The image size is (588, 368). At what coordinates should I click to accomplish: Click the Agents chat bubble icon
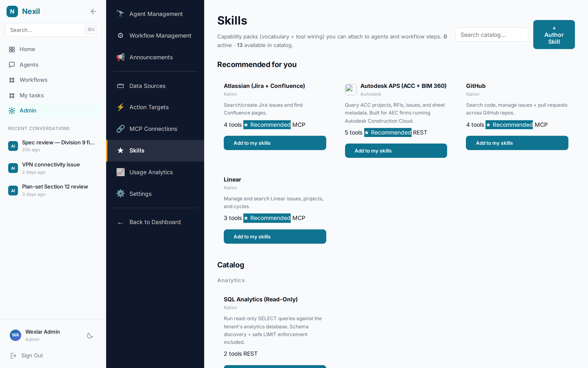pos(12,65)
